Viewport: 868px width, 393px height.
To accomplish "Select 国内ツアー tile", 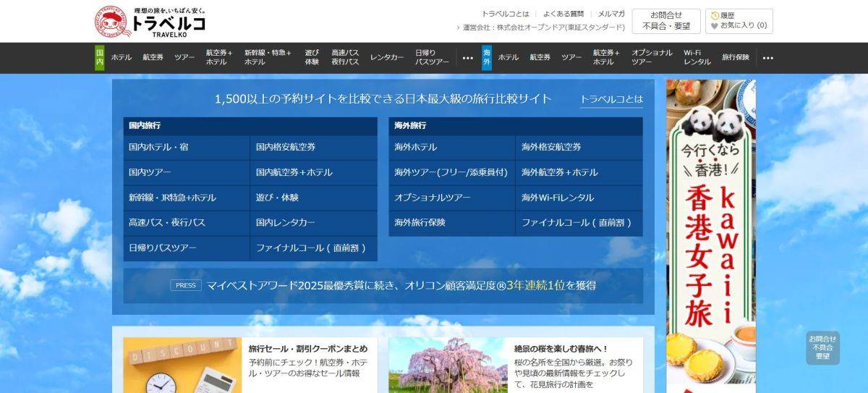I will (x=187, y=172).
